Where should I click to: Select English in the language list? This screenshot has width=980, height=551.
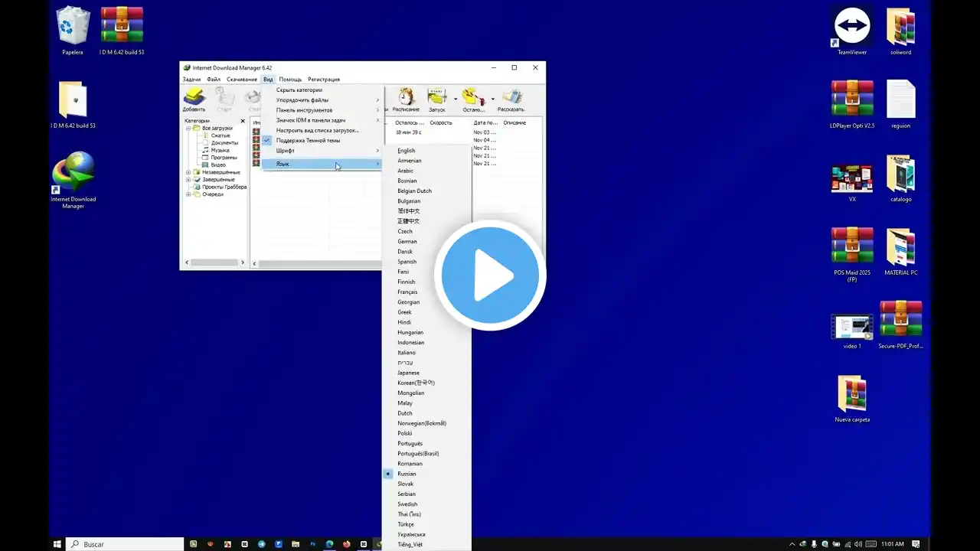(x=406, y=151)
